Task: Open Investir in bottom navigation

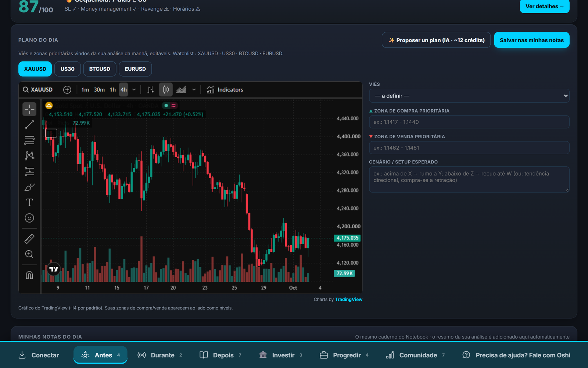Action: (280, 355)
